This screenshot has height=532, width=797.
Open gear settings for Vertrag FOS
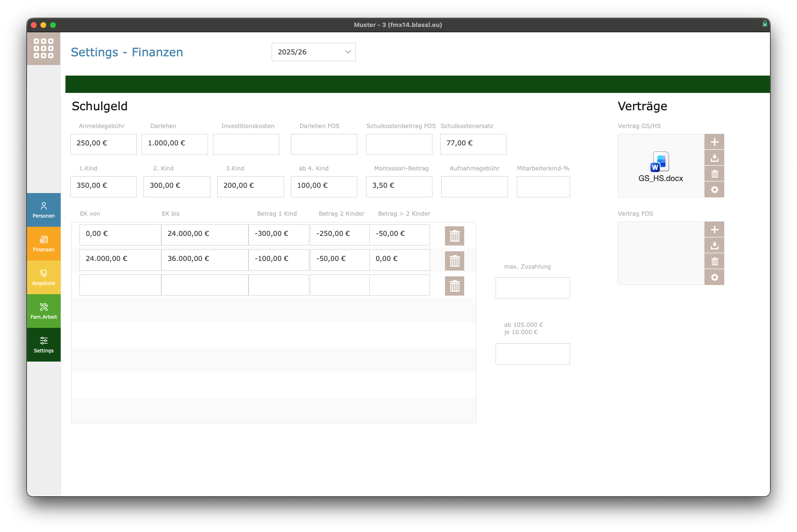[x=714, y=277]
